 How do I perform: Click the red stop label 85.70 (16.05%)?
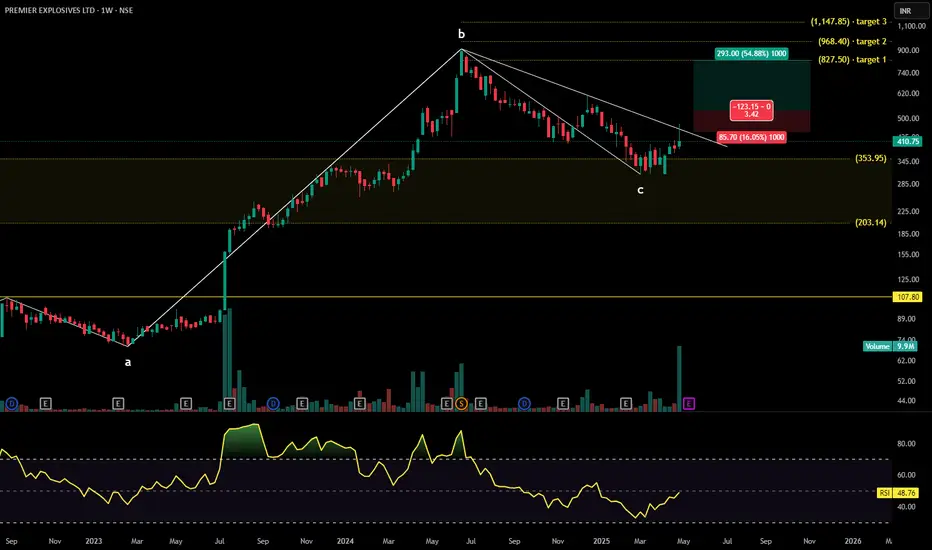751,137
